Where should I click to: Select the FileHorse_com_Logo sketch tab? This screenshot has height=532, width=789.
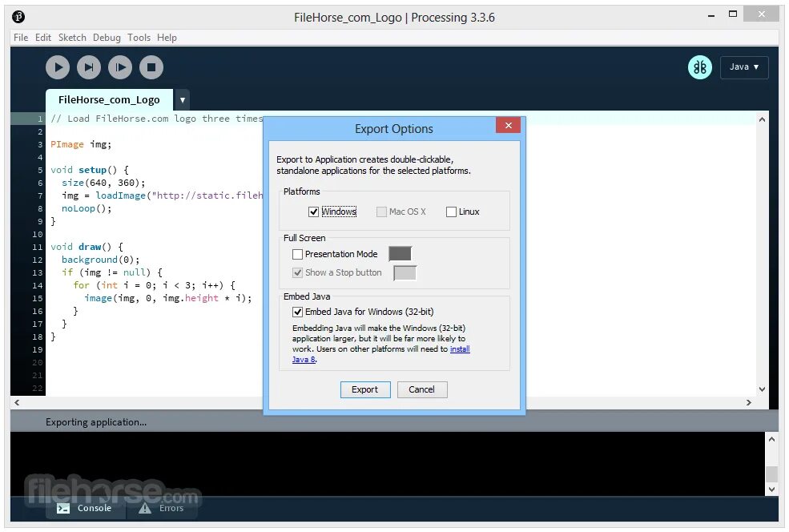click(109, 99)
